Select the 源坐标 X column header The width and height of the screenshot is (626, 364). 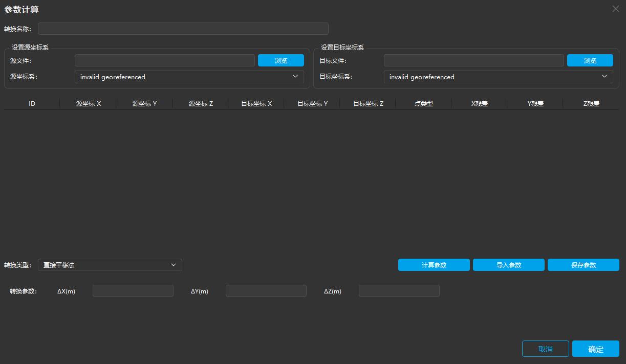(x=89, y=103)
